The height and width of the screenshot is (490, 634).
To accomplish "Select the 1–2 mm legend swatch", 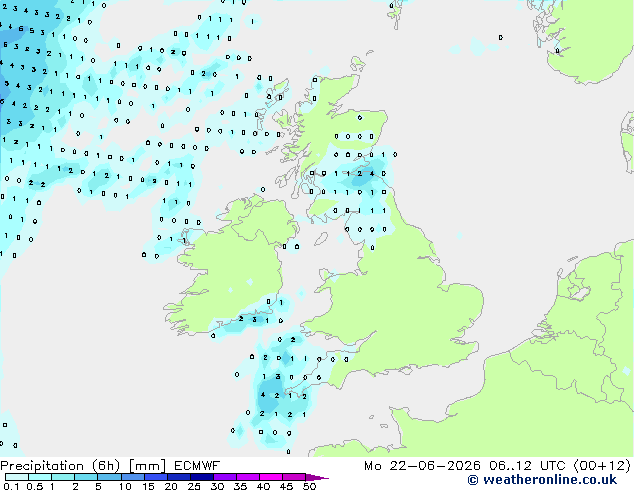I will coord(63,477).
